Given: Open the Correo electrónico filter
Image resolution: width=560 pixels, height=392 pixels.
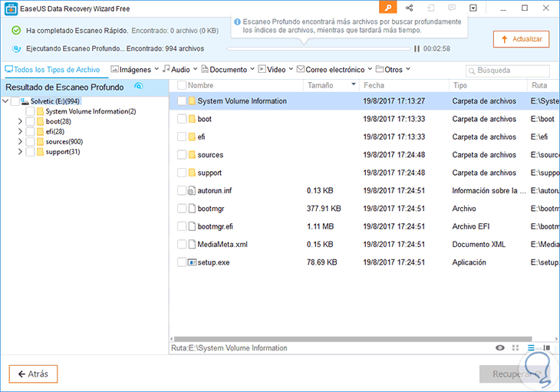Looking at the screenshot, I should (x=334, y=69).
